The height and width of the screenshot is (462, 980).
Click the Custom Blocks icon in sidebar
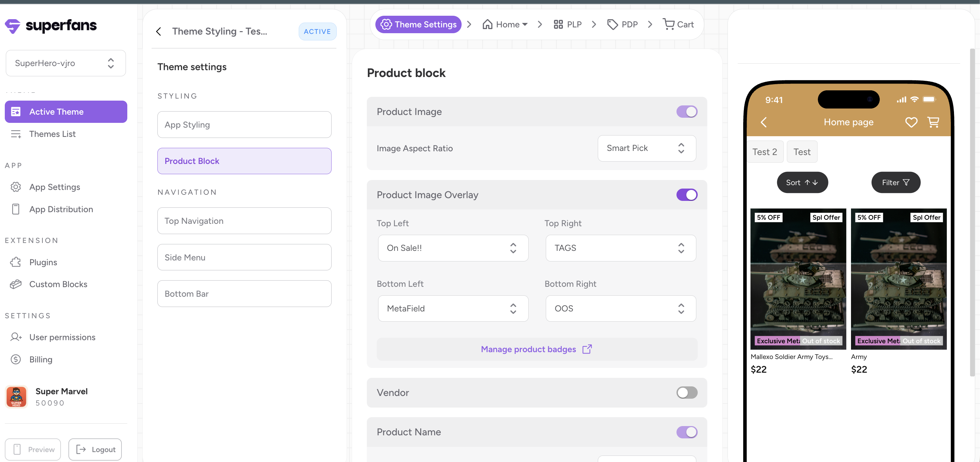click(16, 284)
